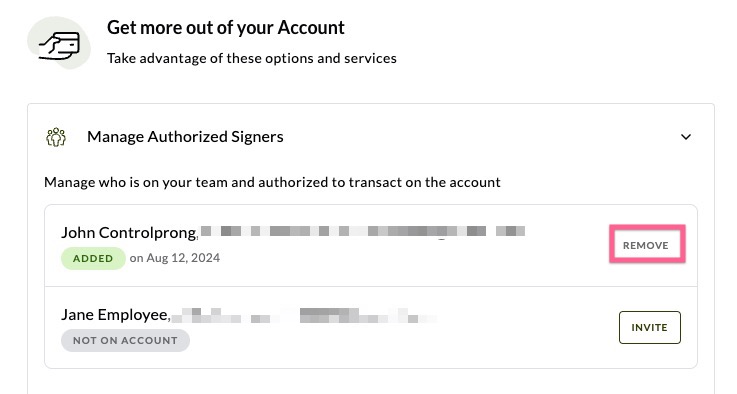The height and width of the screenshot is (394, 737).
Task: Click the Manage Authorized Signers title
Action: (185, 137)
